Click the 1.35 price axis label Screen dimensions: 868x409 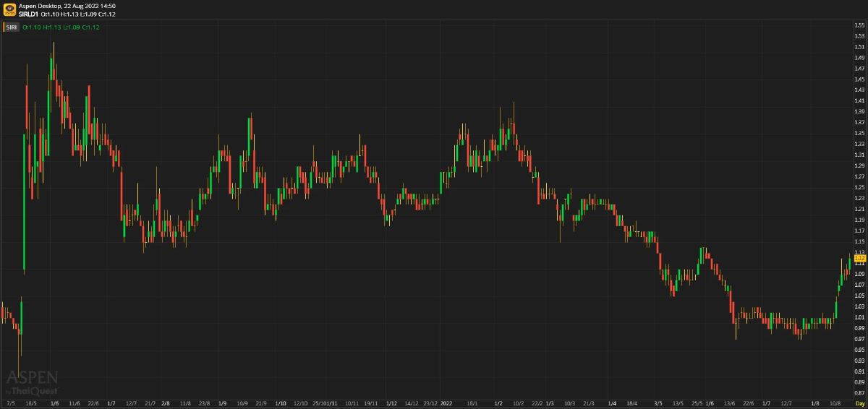click(x=859, y=134)
